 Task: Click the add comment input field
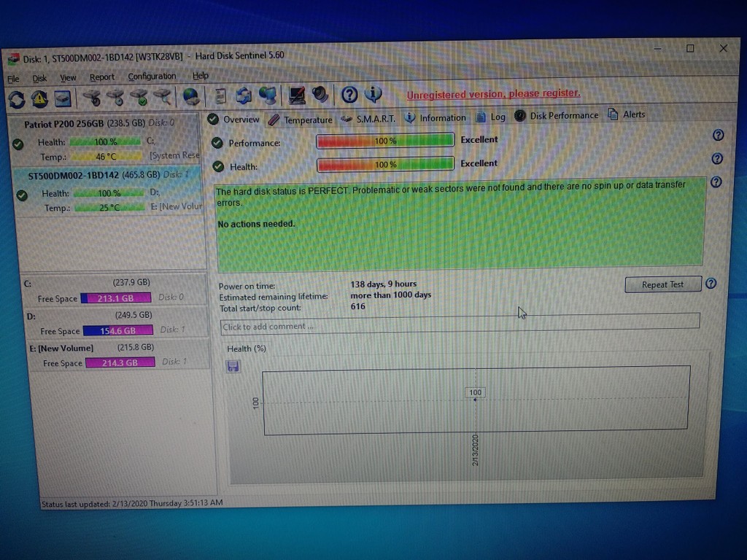point(460,326)
